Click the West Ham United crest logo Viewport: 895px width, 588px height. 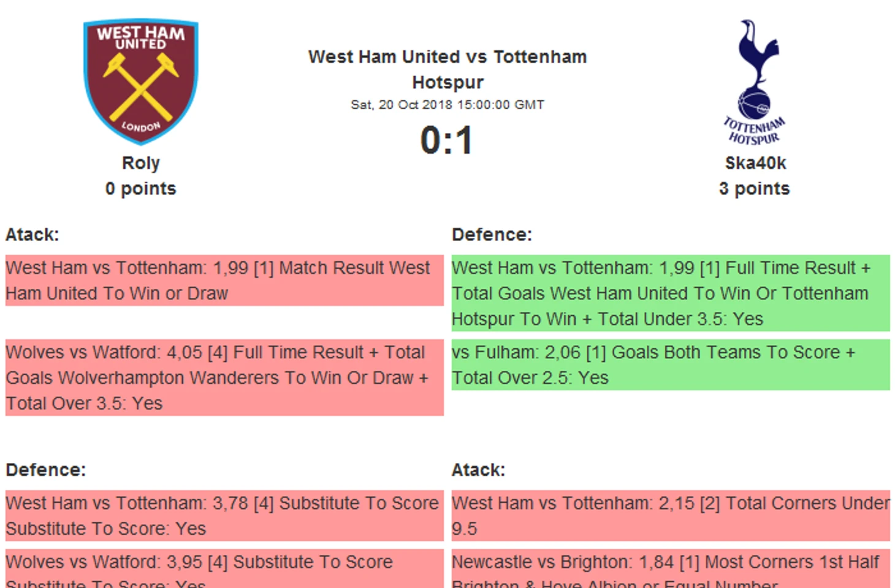coord(141,82)
